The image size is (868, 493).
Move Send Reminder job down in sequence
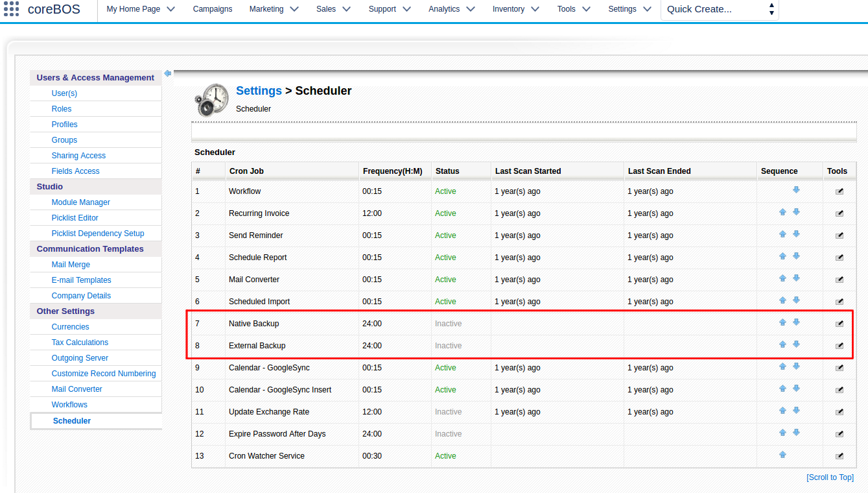coord(796,234)
